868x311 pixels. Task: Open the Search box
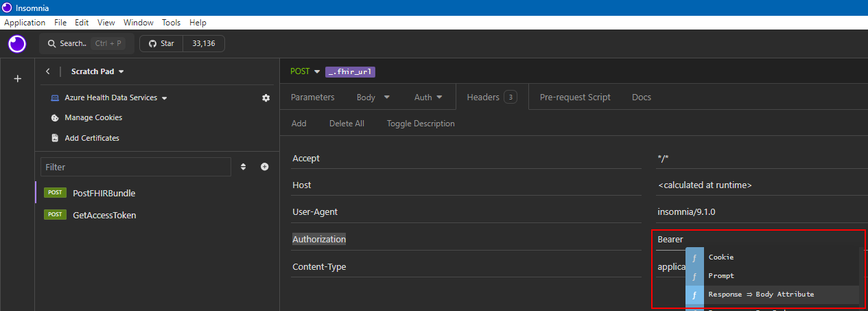pos(86,43)
